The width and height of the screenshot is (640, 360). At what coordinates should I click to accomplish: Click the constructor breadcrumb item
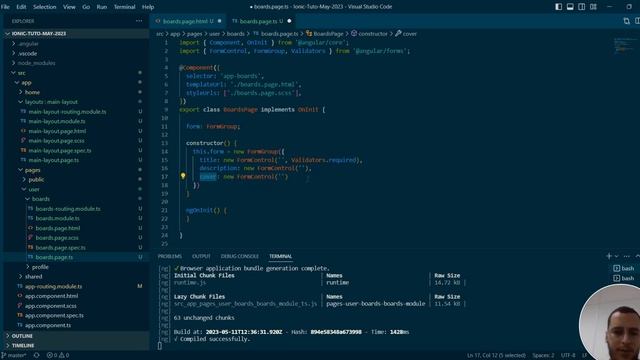pyautogui.click(x=369, y=34)
